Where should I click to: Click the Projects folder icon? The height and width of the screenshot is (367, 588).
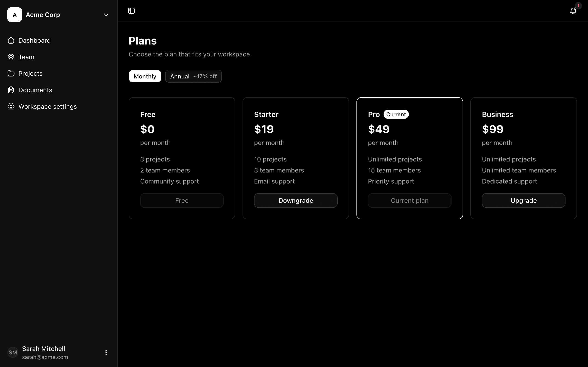tap(11, 73)
